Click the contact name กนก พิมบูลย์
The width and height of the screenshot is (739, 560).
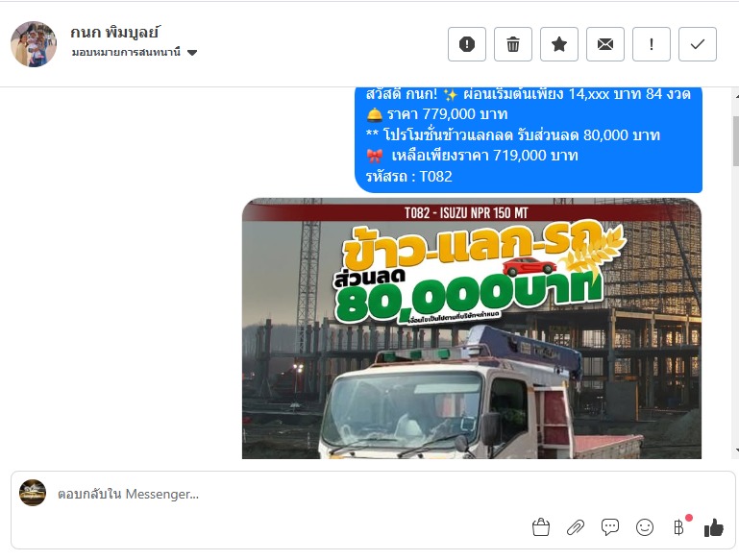[114, 33]
